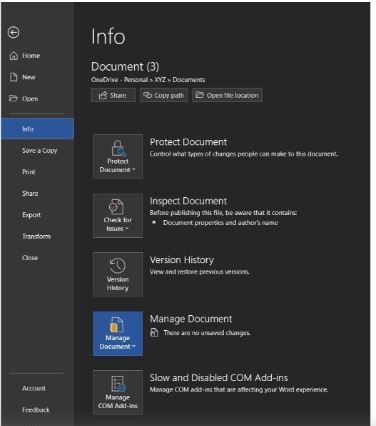Viewport: 376px width, 426px height.
Task: Click the Feedback option
Action: [35, 410]
